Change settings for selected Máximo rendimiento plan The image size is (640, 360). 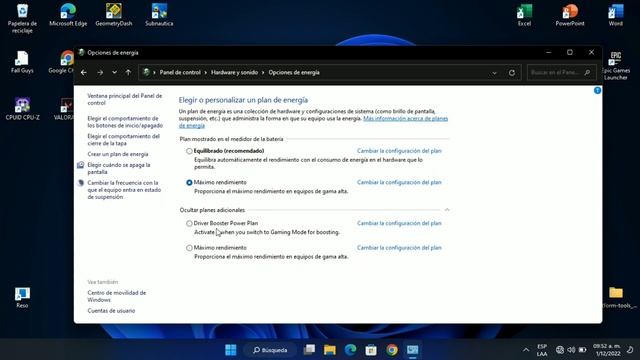pyautogui.click(x=399, y=182)
